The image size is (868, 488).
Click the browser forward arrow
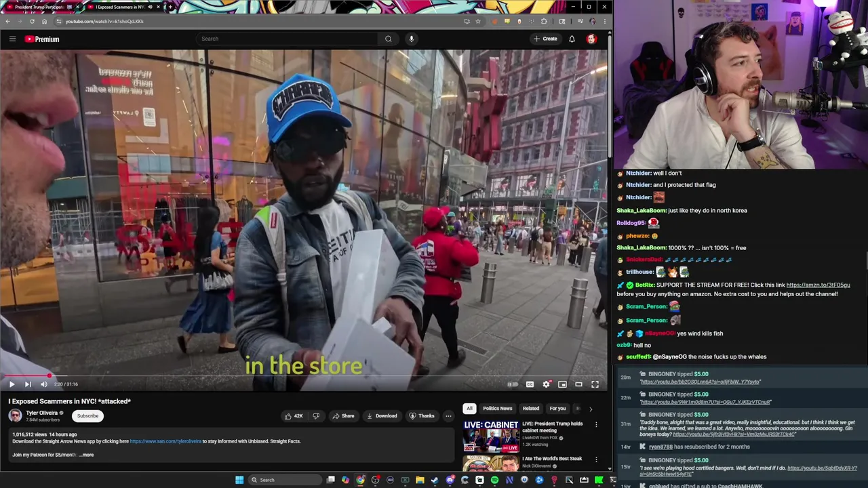tap(20, 21)
